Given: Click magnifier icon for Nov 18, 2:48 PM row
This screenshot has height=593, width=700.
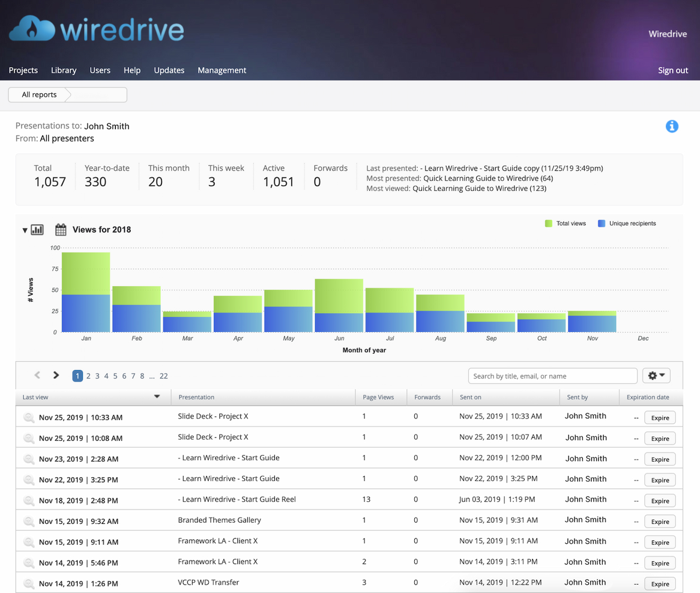Looking at the screenshot, I should coord(29,500).
